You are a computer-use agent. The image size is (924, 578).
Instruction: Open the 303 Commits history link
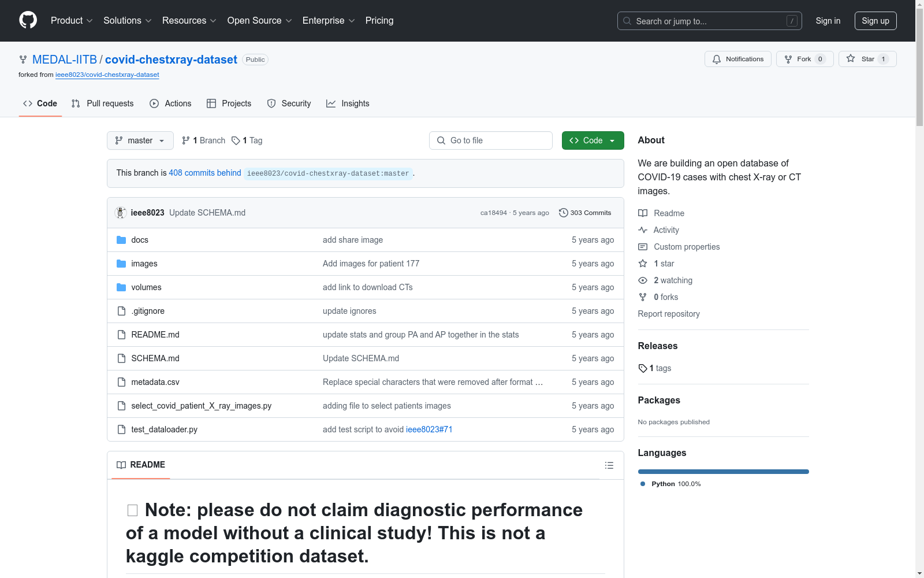coord(585,213)
